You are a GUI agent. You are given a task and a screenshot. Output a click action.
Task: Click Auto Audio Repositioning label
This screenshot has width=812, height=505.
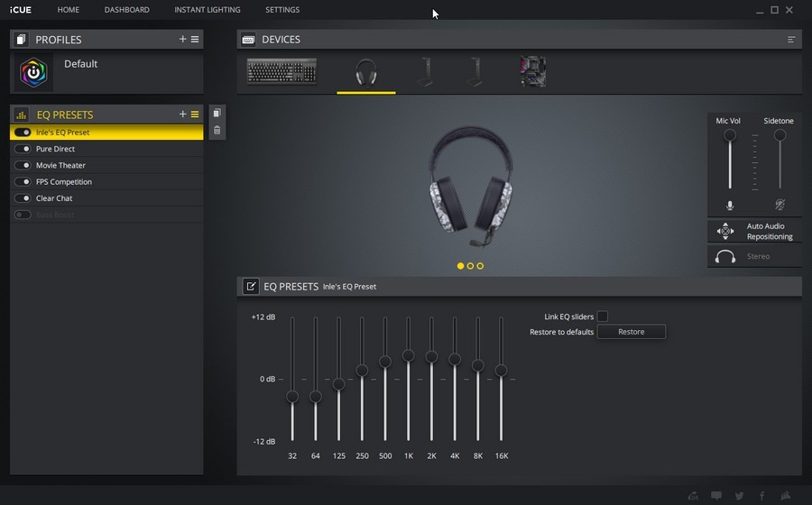point(770,231)
